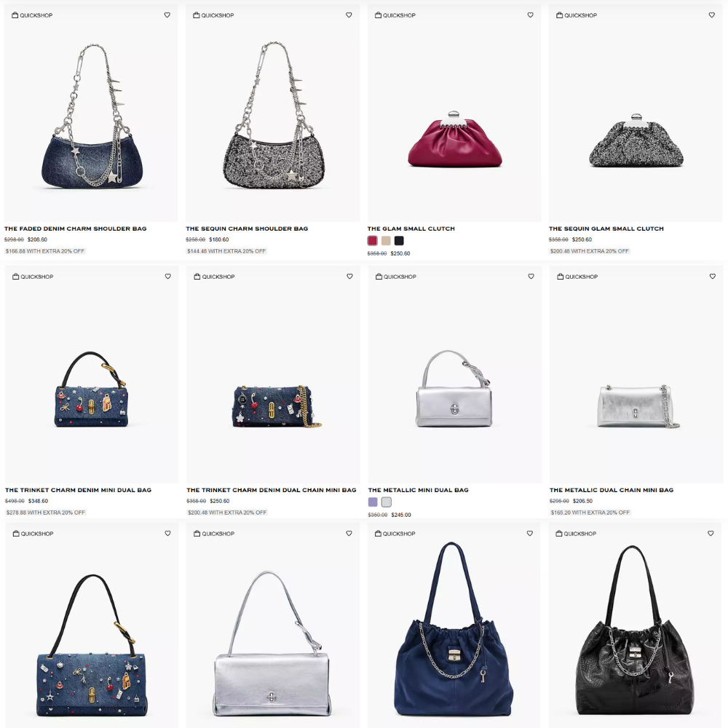Open The Metallic Dual Chain Mini Bag link

pos(612,490)
